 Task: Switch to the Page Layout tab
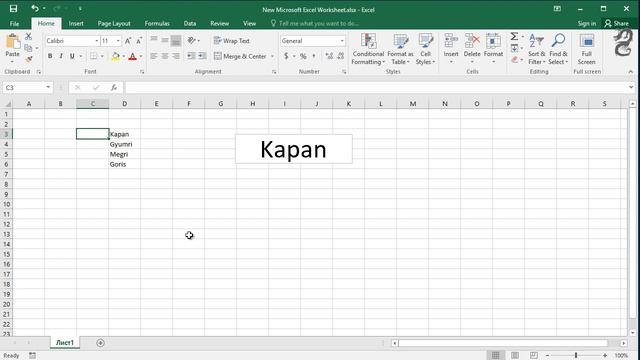114,24
